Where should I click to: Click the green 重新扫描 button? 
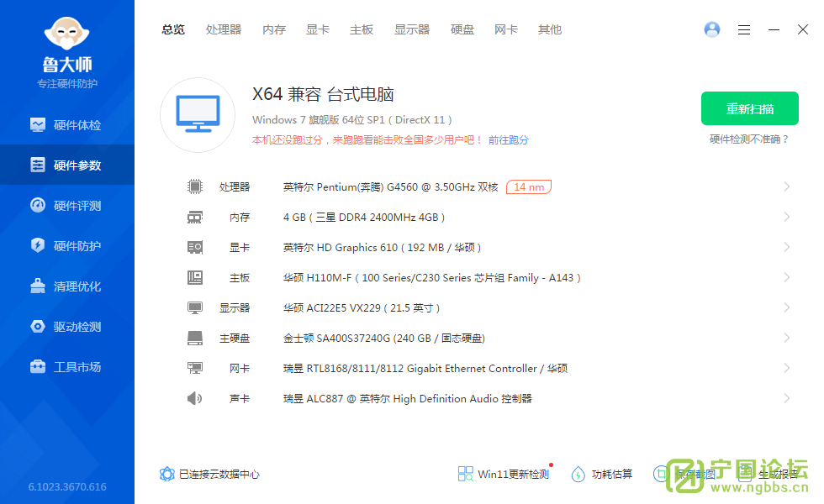click(x=750, y=108)
